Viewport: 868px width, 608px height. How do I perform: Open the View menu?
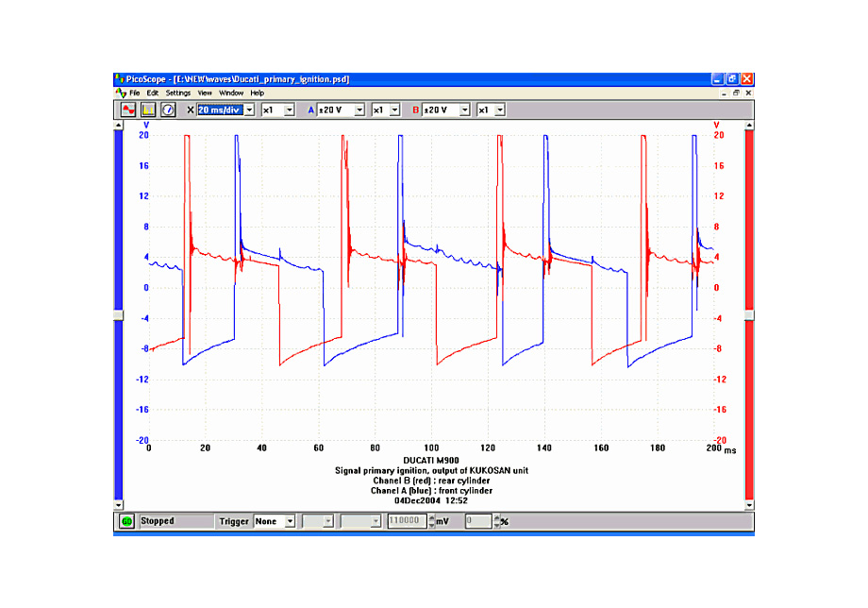click(205, 93)
